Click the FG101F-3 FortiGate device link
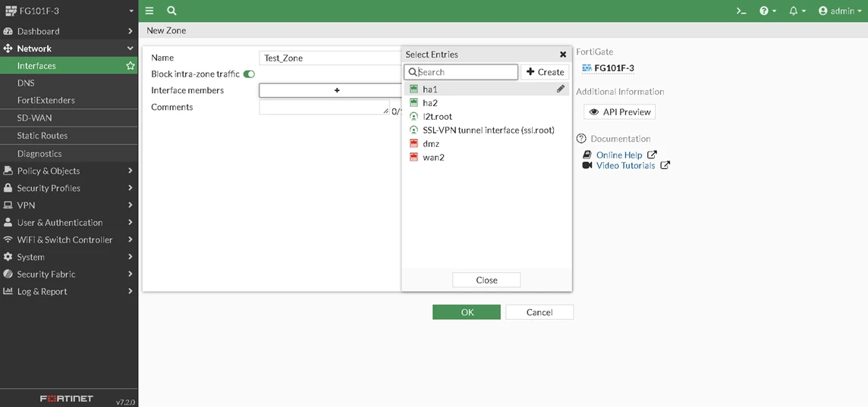The width and height of the screenshot is (868, 407). point(608,68)
